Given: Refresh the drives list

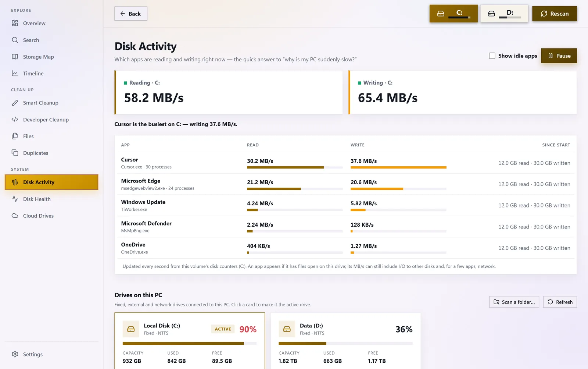Looking at the screenshot, I should point(560,302).
